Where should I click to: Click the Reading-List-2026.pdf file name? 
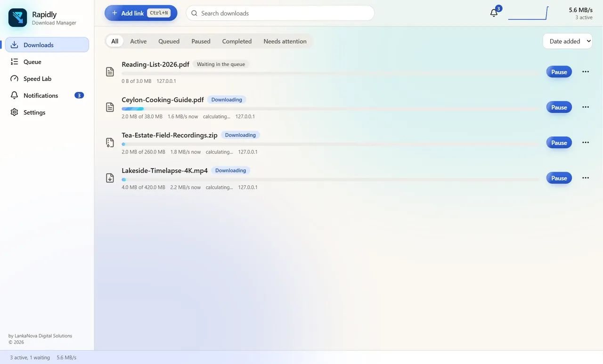(x=155, y=64)
